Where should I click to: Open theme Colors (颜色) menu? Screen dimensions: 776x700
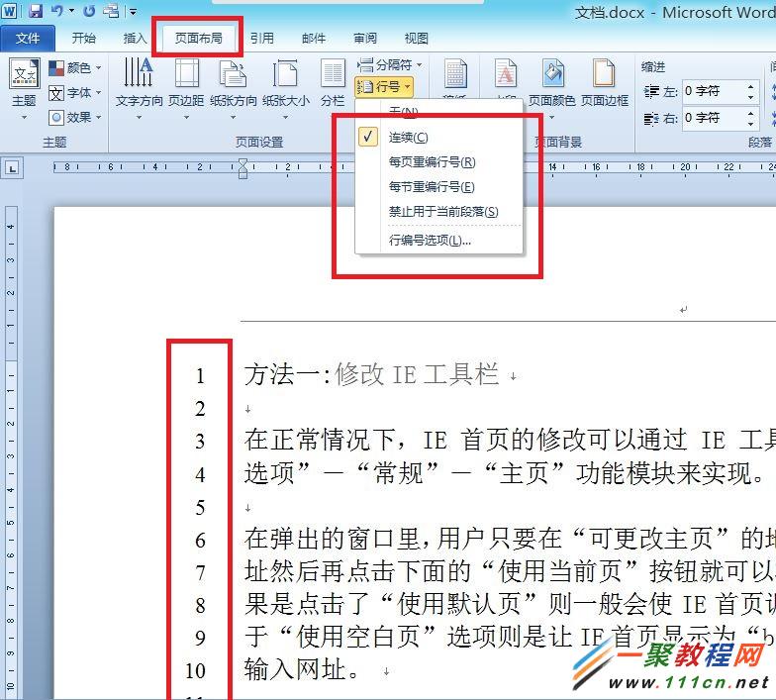[x=75, y=67]
